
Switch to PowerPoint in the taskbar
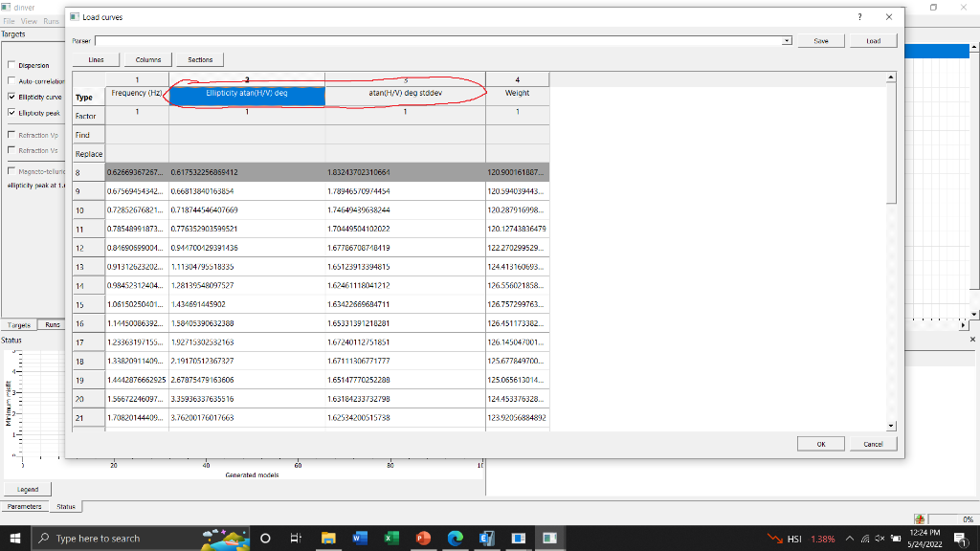point(423,538)
